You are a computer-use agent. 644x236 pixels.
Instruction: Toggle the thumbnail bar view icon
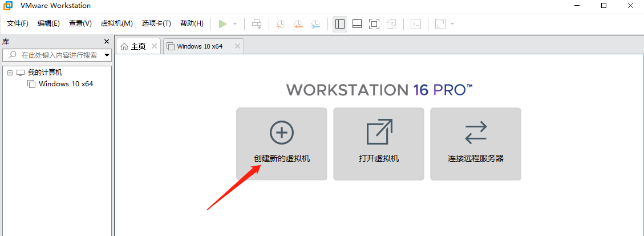point(357,24)
